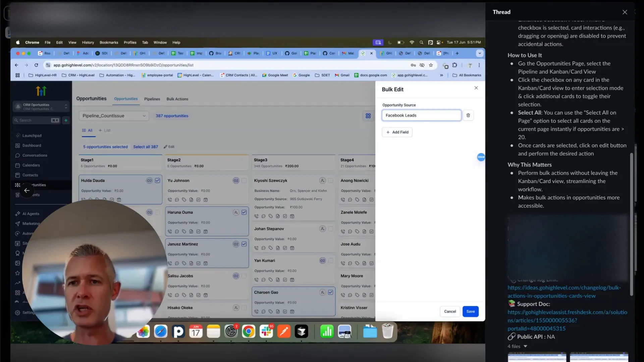
Task: Click the Chrome address bar URL
Action: [x=123, y=65]
